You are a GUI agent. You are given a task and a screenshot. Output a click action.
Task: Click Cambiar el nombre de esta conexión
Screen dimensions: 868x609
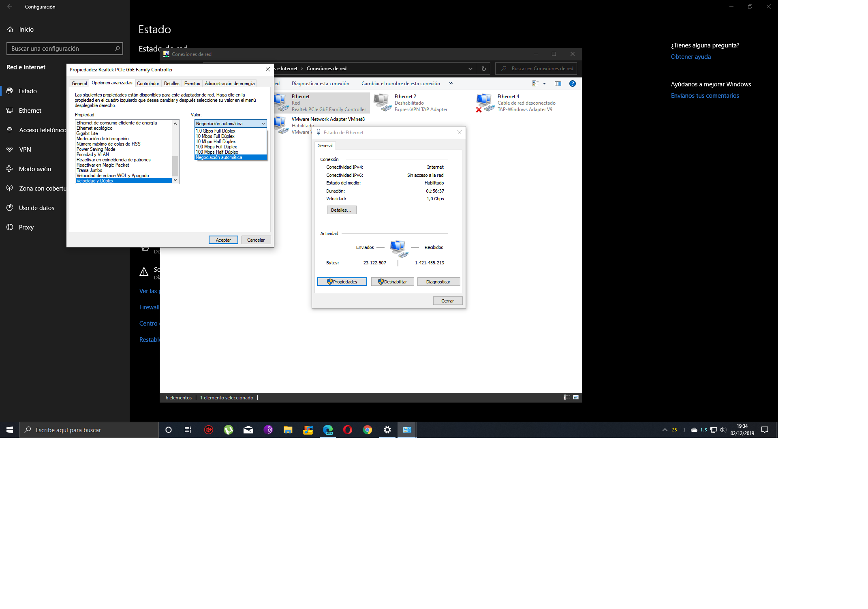(401, 84)
